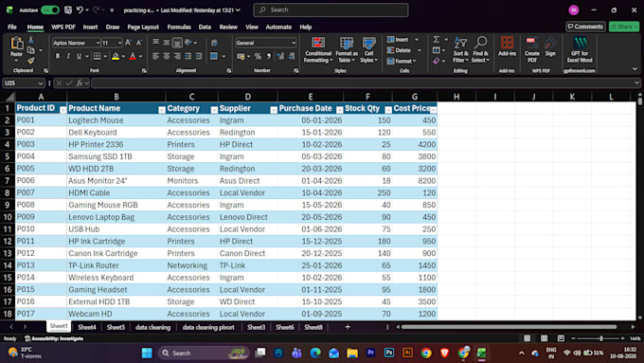Screen dimensions: 644x363
Task: Click the Borders icon
Action: point(97,56)
